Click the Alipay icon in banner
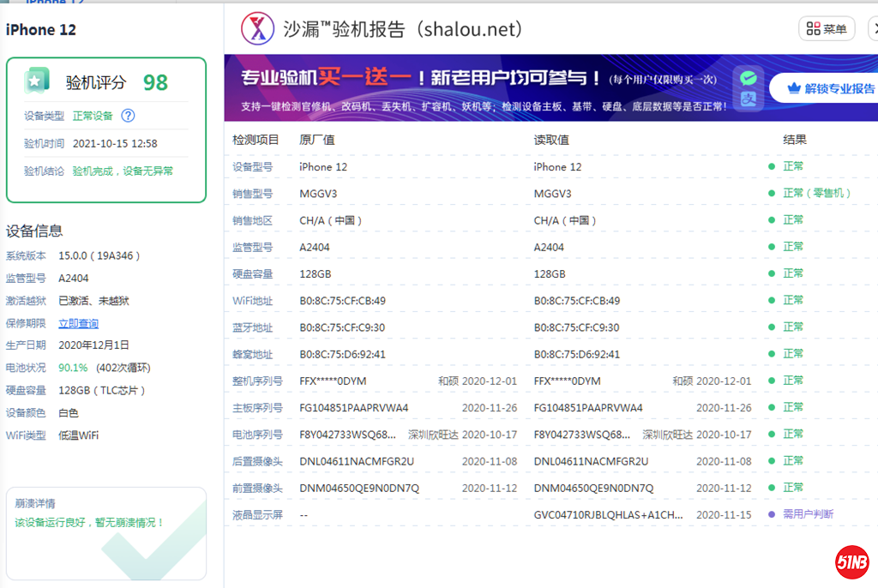 [x=748, y=99]
